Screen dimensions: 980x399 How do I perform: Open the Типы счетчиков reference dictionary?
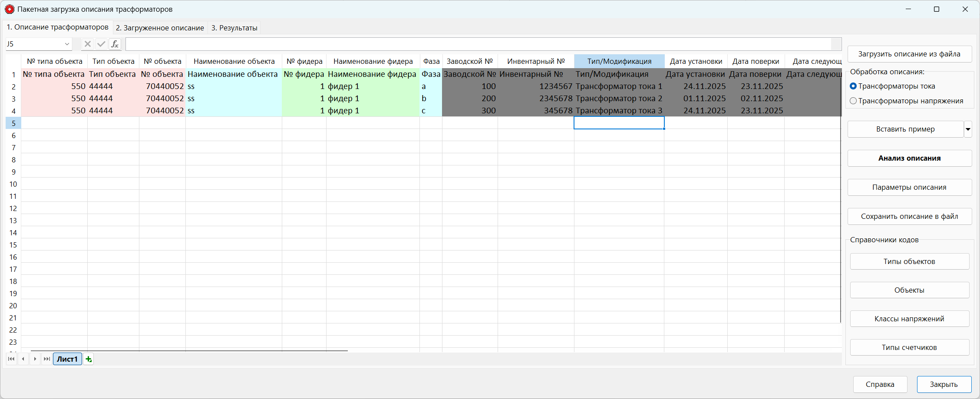click(x=909, y=347)
